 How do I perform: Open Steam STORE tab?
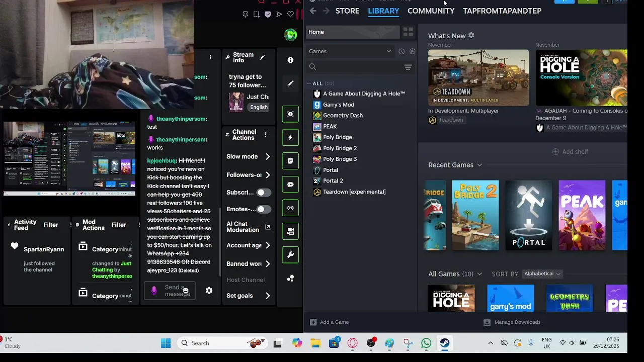(347, 11)
